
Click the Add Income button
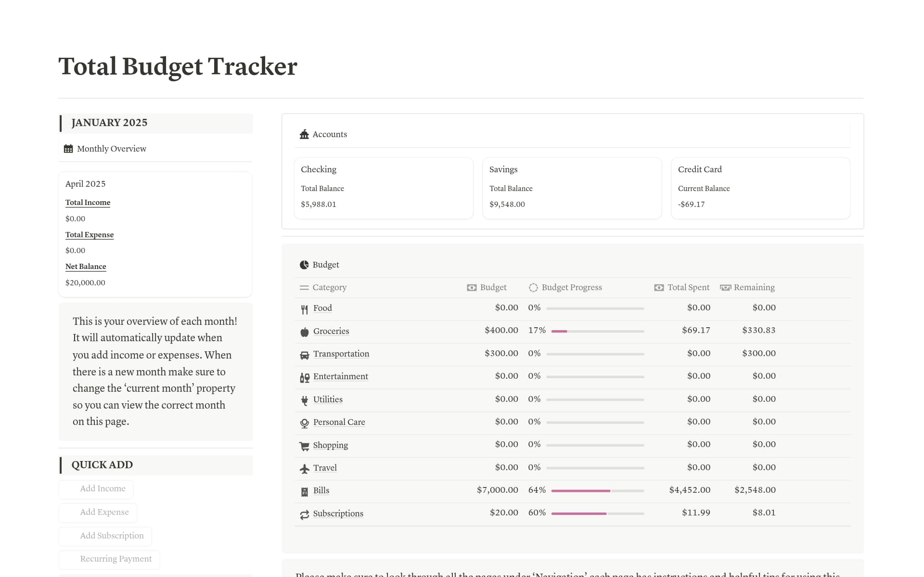(x=103, y=488)
